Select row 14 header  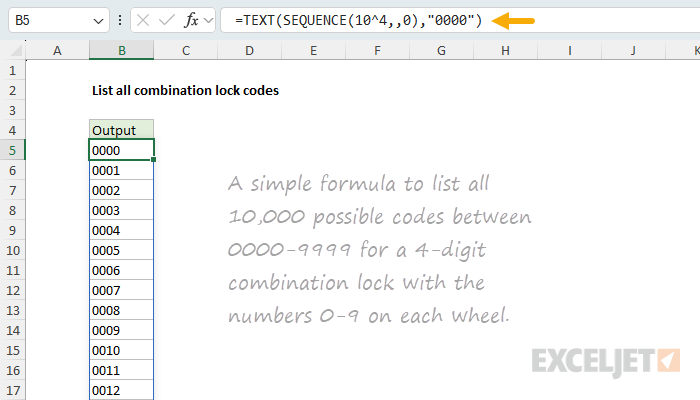tap(12, 330)
